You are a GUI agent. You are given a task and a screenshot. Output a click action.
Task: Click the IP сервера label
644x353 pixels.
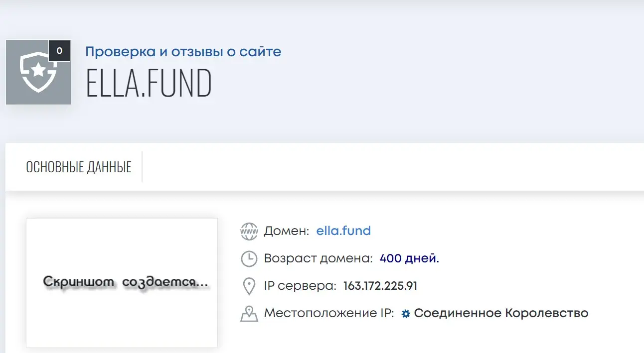tap(300, 286)
